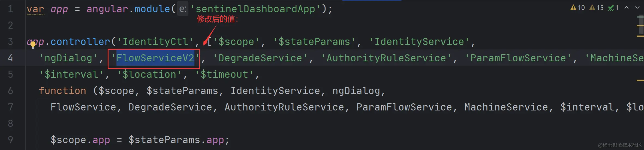Click line number 1 in the gutter

(x=10, y=9)
